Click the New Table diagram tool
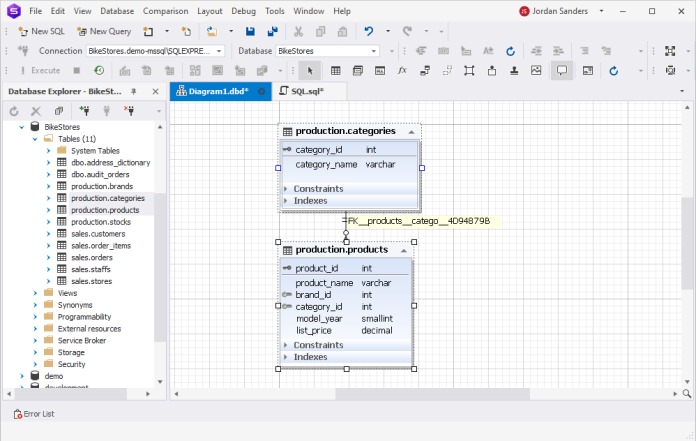 [335, 70]
